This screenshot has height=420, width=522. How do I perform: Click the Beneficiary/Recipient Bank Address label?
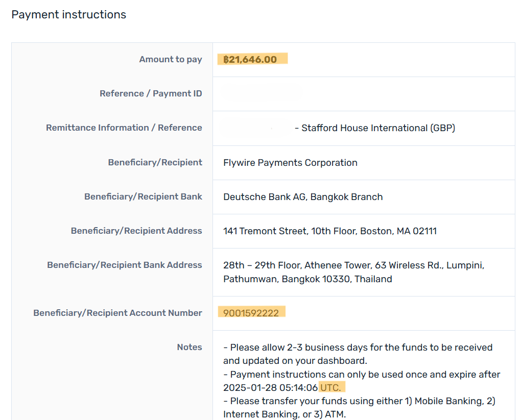pos(125,265)
